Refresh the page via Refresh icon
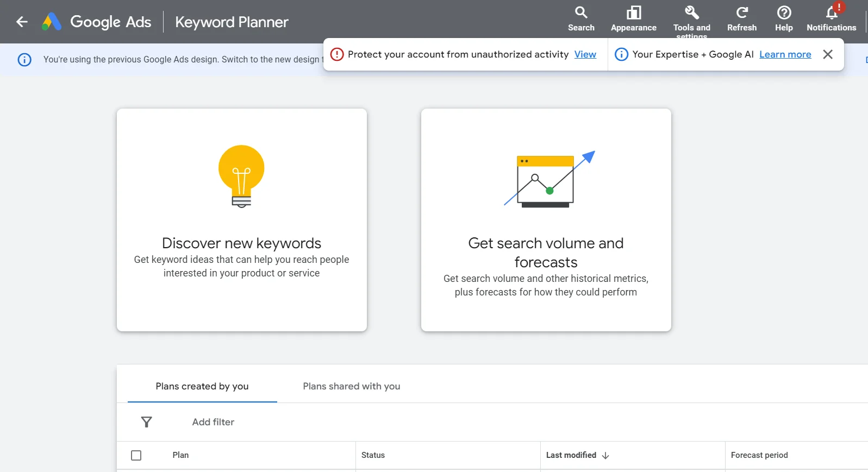The image size is (868, 472). (741, 19)
